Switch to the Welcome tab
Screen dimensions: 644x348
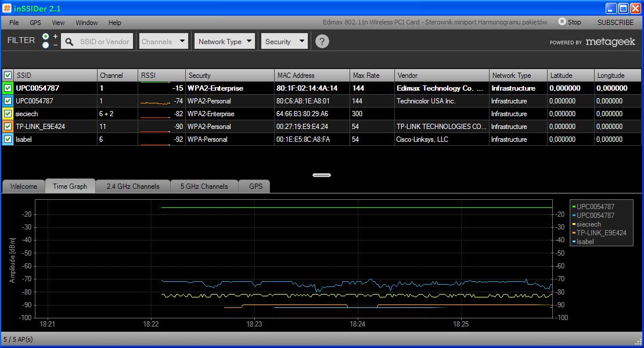click(23, 186)
